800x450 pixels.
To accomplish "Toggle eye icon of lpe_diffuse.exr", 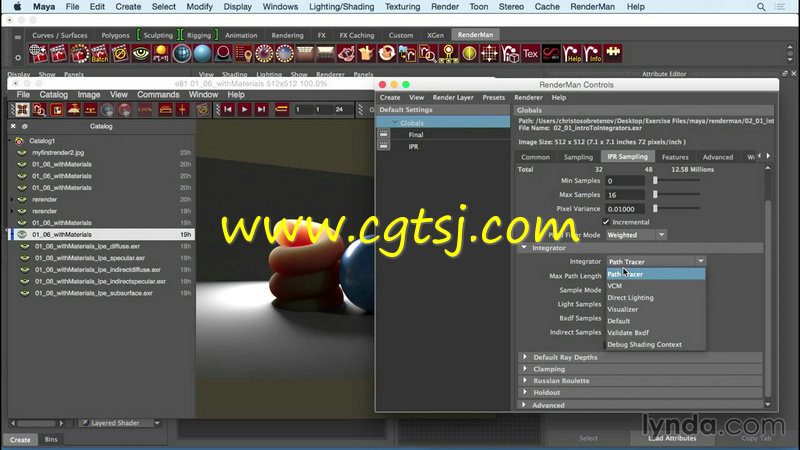I will click(x=24, y=246).
